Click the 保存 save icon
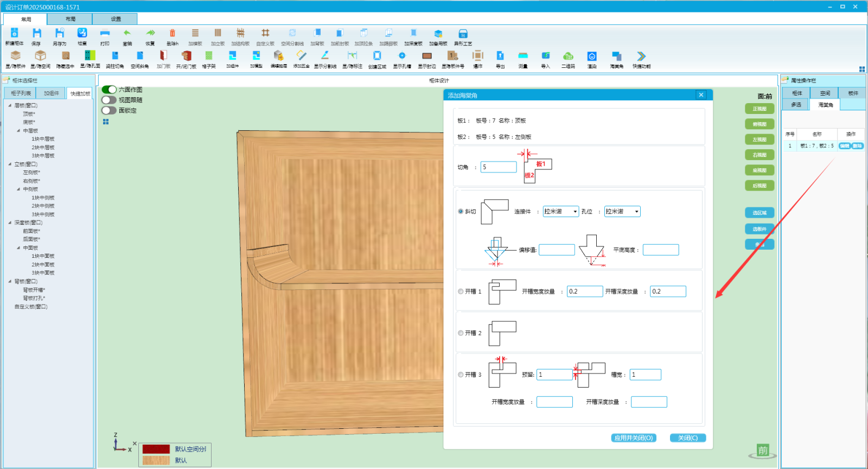This screenshot has height=469, width=868. tap(36, 33)
